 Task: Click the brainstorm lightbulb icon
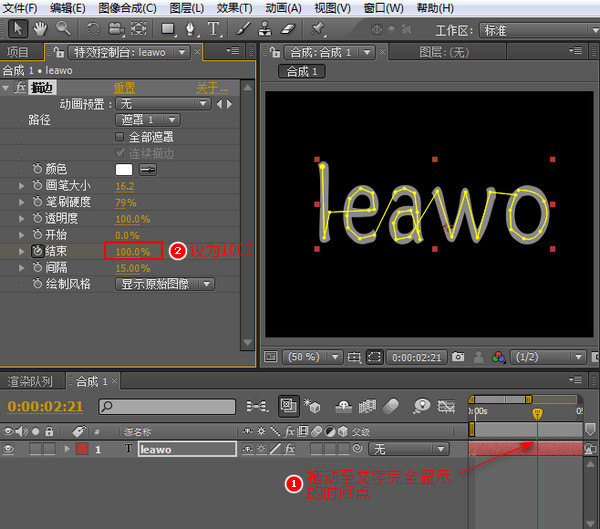pyautogui.click(x=422, y=406)
